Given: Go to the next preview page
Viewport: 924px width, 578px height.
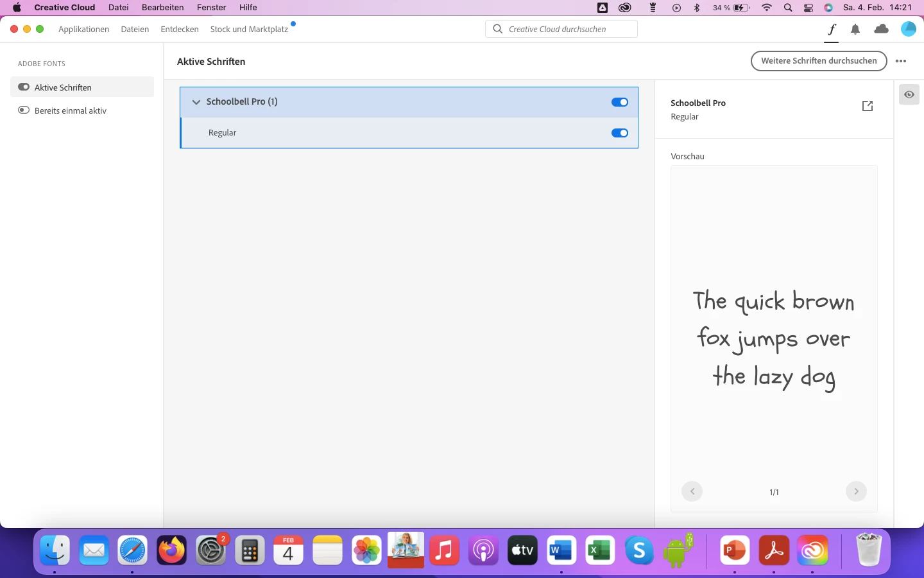Looking at the screenshot, I should coord(856,492).
